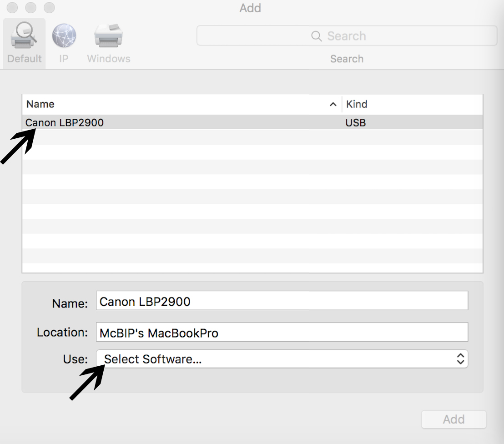Open the Windows printer sharing icon
The width and height of the screenshot is (504, 444).
(x=108, y=35)
